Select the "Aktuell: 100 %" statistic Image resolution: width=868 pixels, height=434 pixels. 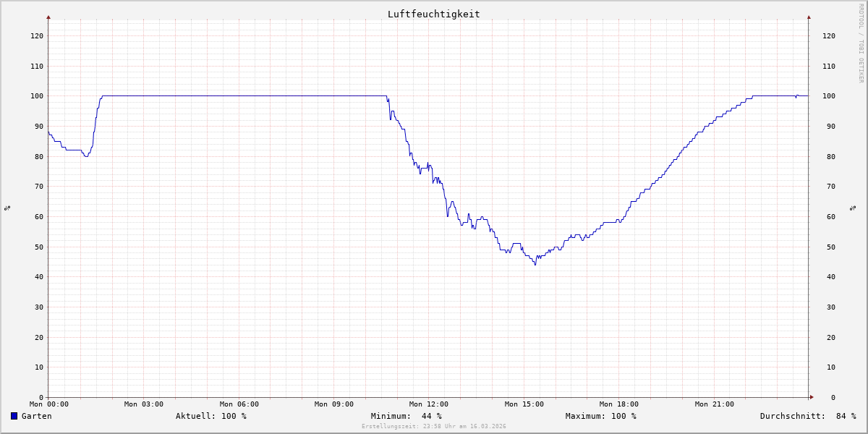(210, 416)
